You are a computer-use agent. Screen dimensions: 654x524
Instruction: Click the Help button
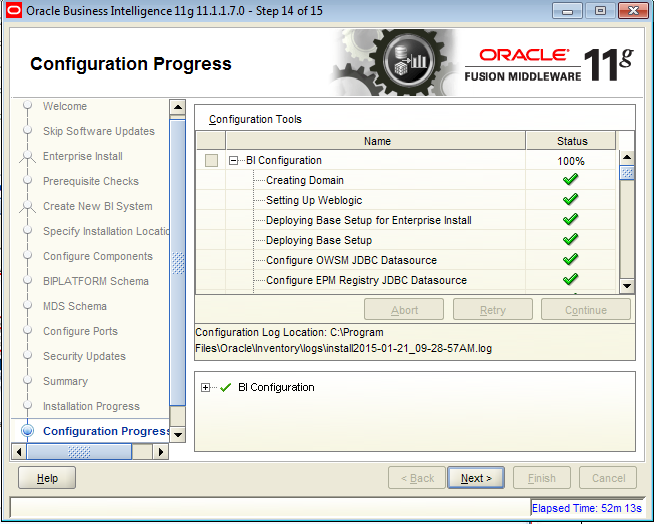[x=47, y=478]
